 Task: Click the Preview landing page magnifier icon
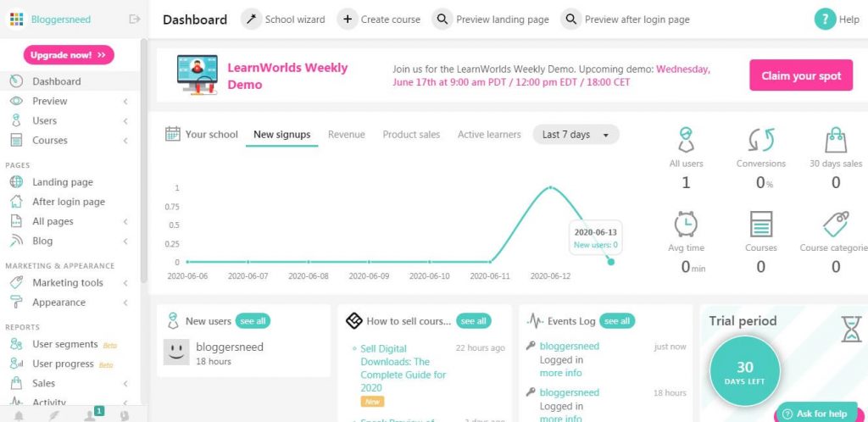pyautogui.click(x=442, y=19)
